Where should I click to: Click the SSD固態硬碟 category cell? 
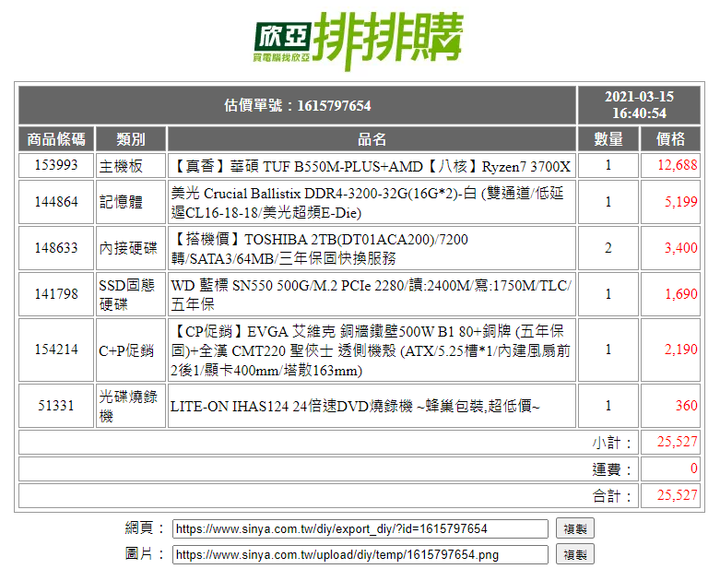pyautogui.click(x=130, y=294)
